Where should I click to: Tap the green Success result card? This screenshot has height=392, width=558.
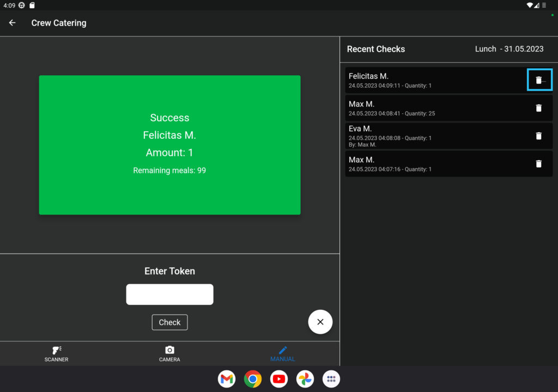coord(170,145)
